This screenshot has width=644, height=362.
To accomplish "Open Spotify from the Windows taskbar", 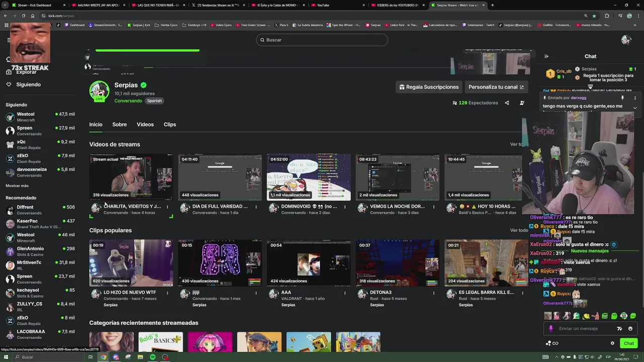I will 152,357.
